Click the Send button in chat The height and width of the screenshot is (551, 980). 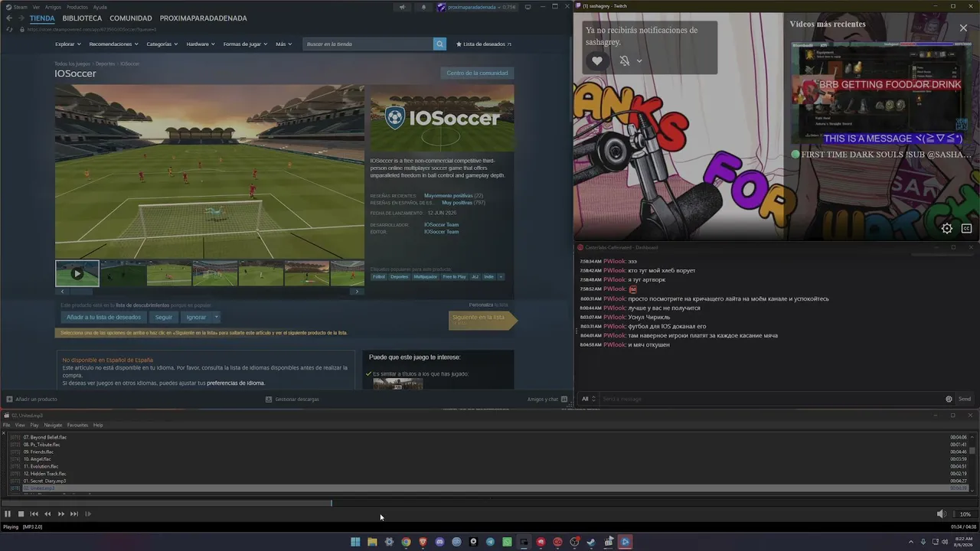click(x=965, y=399)
